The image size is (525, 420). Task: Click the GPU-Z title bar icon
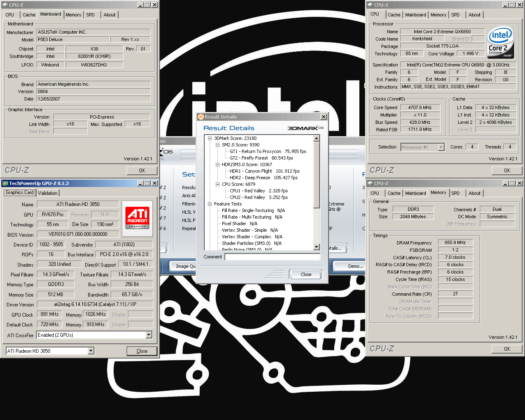click(x=5, y=183)
